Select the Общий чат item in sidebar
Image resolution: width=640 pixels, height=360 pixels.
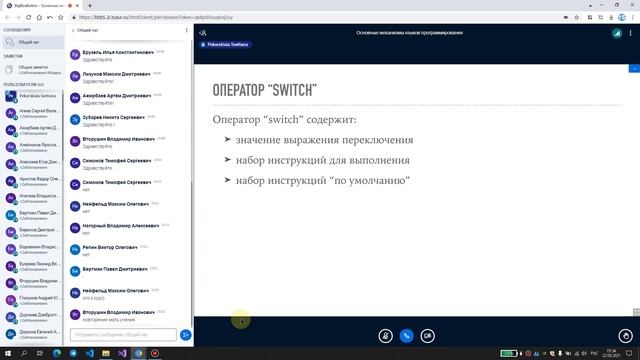[33, 42]
